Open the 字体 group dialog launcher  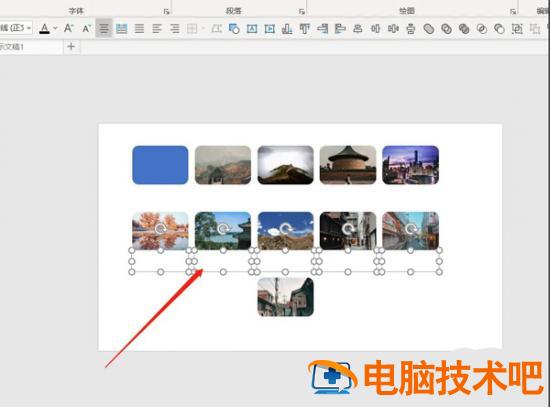[166, 12]
